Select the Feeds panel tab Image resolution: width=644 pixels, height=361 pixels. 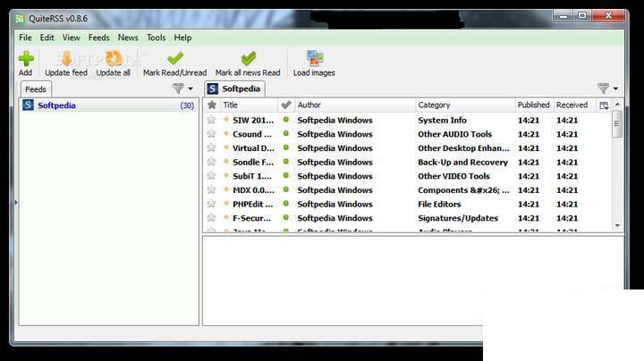coord(36,89)
